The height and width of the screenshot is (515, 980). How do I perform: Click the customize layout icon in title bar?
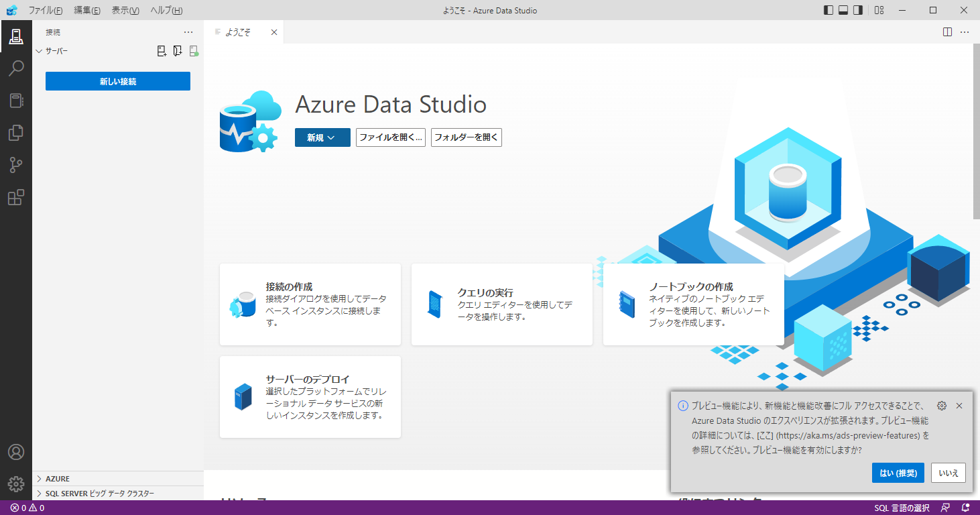click(879, 10)
